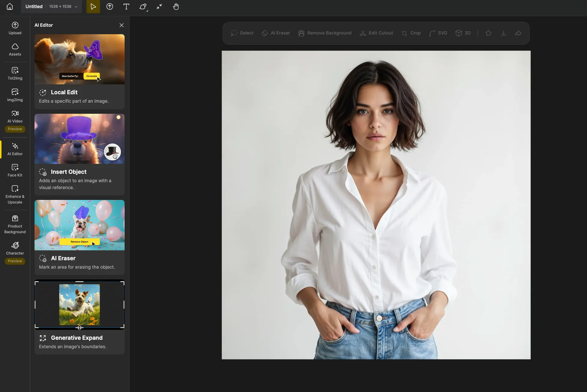
Task: Go to the Home icon
Action: (10, 7)
